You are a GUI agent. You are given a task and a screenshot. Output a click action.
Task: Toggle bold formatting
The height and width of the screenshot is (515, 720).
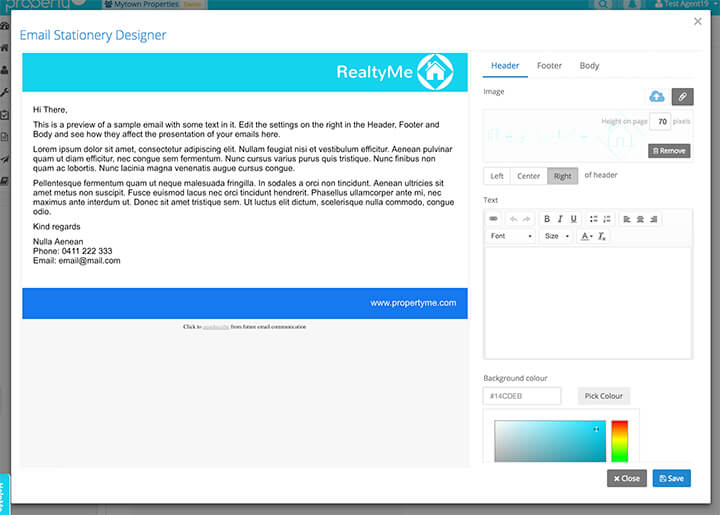tap(546, 219)
